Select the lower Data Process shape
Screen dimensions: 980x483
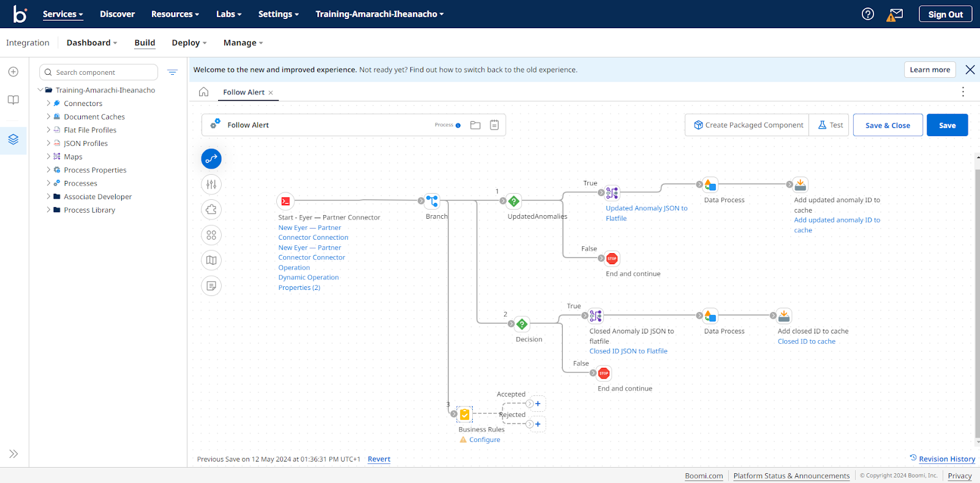pyautogui.click(x=710, y=316)
